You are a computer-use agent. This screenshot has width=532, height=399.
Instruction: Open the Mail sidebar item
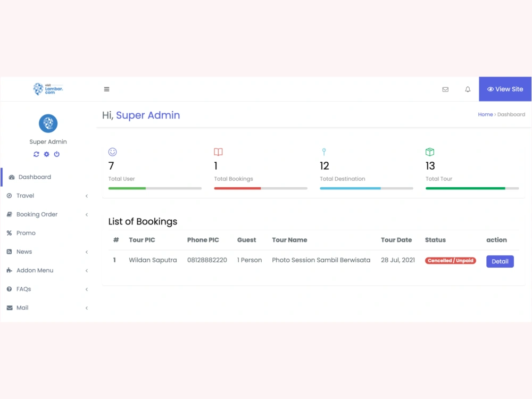[48, 307]
